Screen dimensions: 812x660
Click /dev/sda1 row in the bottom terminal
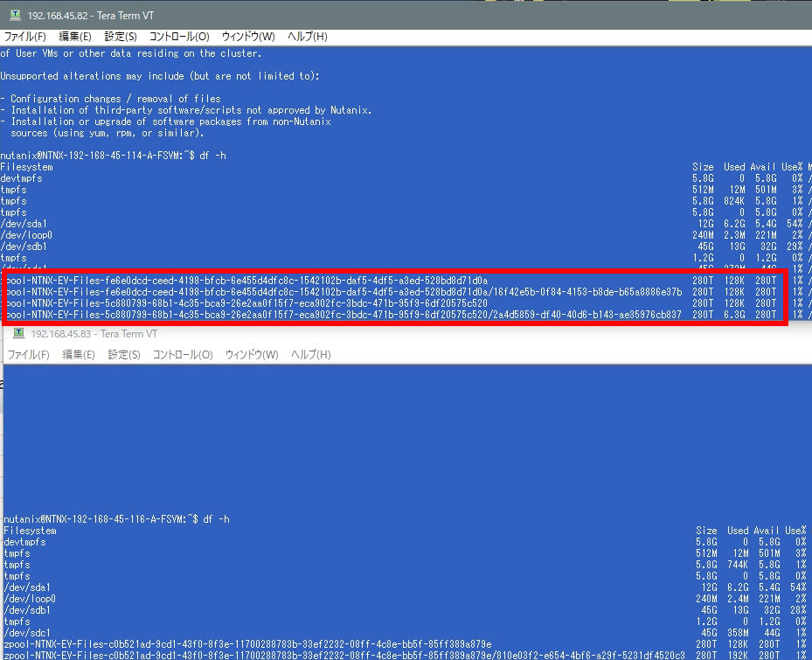[407, 587]
